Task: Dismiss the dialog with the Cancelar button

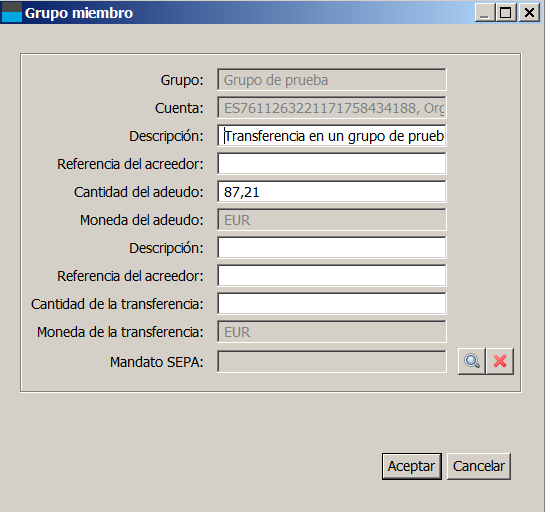Action: [479, 466]
